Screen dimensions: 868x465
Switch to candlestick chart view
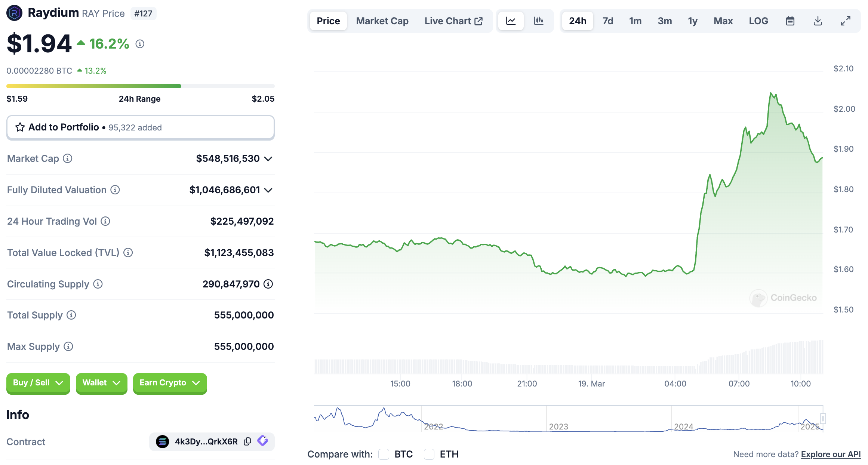(538, 21)
